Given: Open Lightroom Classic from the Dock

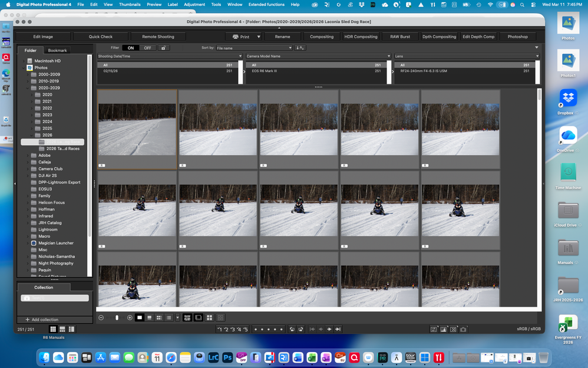Looking at the screenshot, I should 213,357.
